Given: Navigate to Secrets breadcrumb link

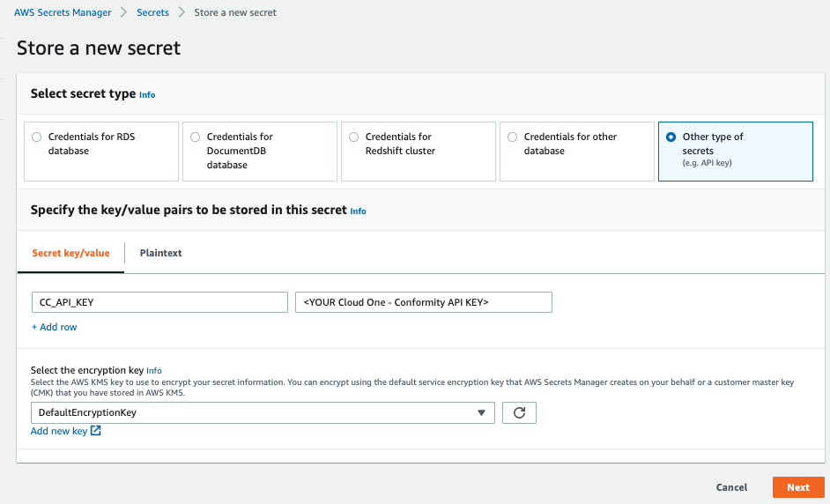Looking at the screenshot, I should click(x=152, y=12).
